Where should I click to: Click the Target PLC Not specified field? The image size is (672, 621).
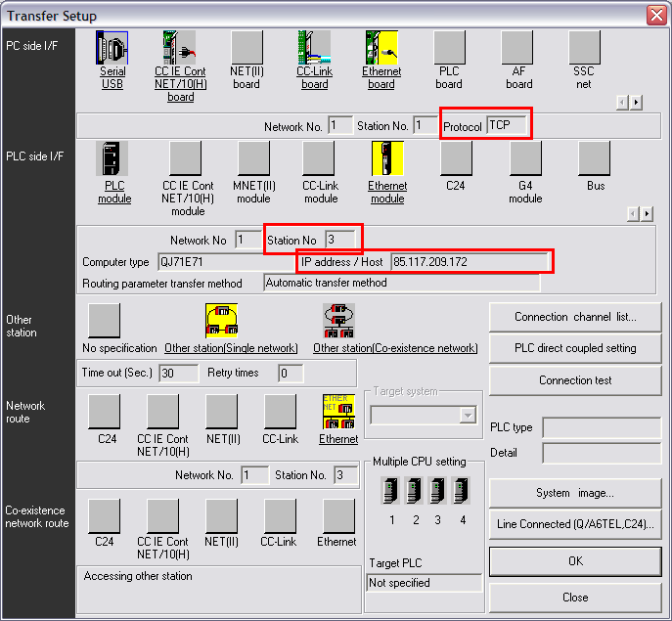pos(425,583)
